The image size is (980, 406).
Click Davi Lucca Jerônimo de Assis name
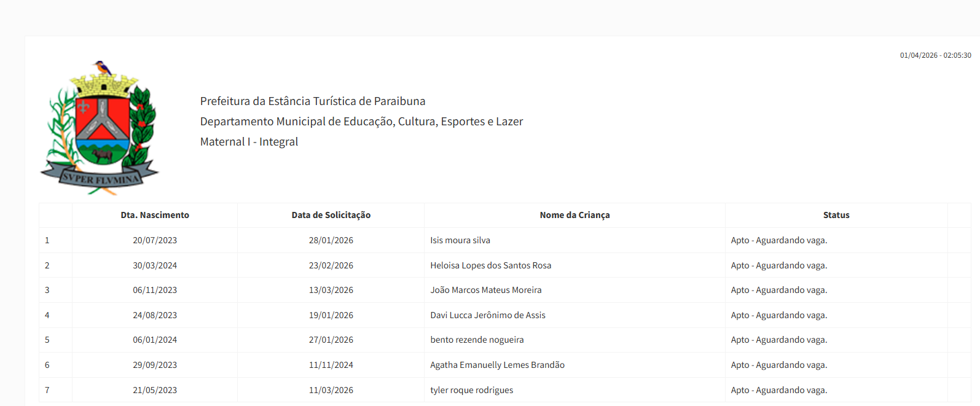(x=487, y=315)
